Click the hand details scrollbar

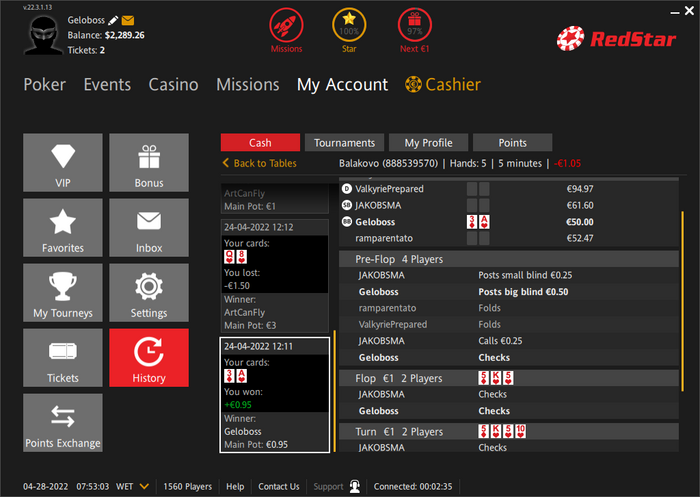coord(683,301)
